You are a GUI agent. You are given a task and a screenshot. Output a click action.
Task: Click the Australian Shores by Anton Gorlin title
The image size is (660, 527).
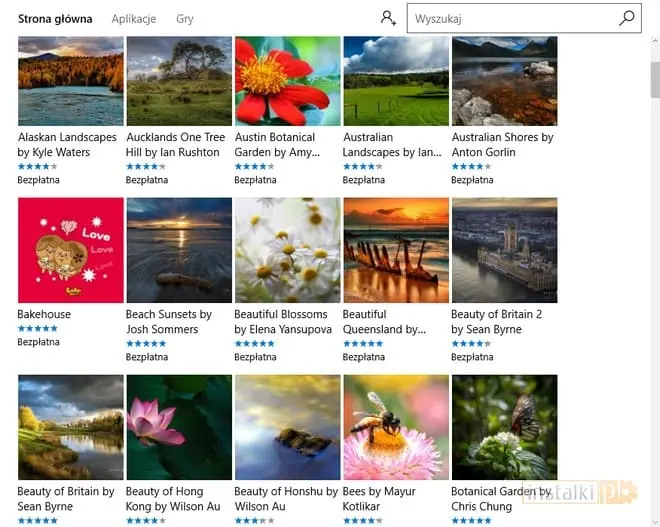(503, 145)
